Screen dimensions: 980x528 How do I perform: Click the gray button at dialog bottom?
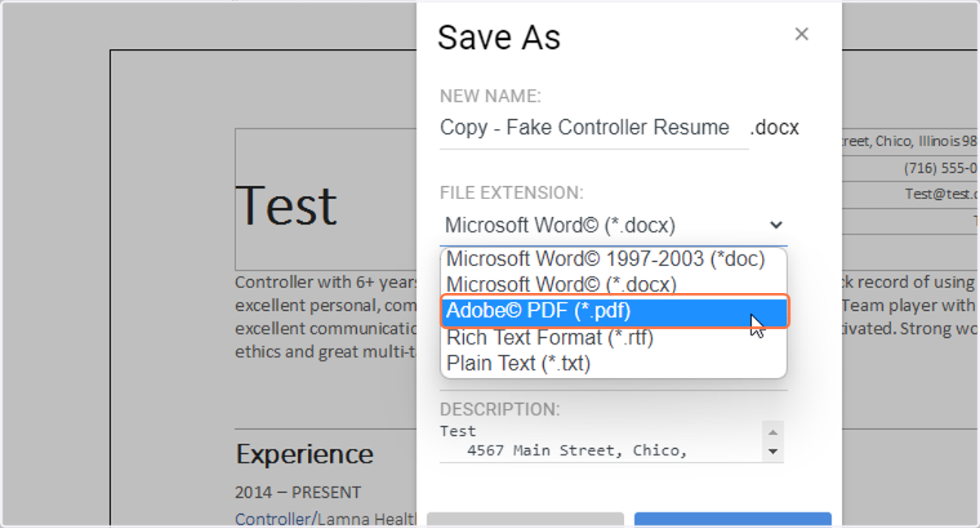pyautogui.click(x=525, y=520)
